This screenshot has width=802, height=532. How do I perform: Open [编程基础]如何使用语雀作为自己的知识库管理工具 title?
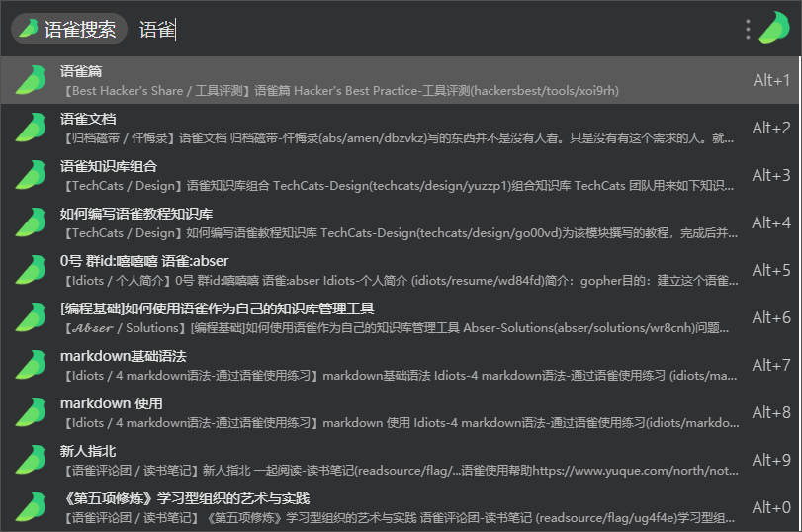[x=218, y=309]
